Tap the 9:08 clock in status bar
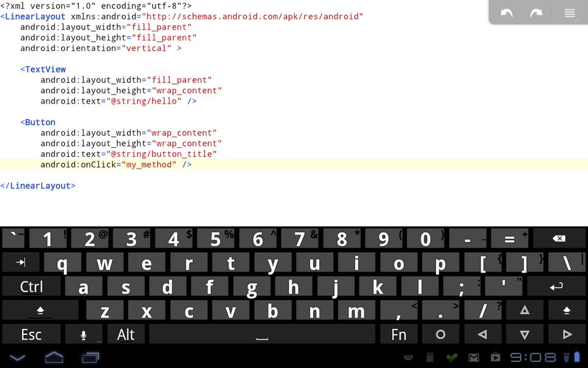The image size is (588, 368). pyautogui.click(x=533, y=358)
